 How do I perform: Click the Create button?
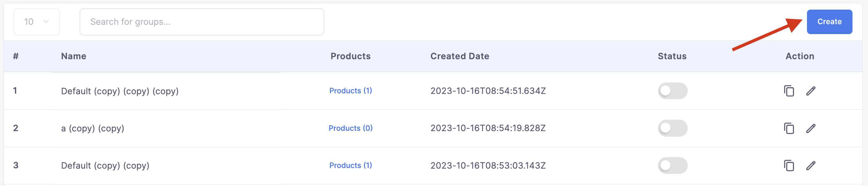coord(829,22)
